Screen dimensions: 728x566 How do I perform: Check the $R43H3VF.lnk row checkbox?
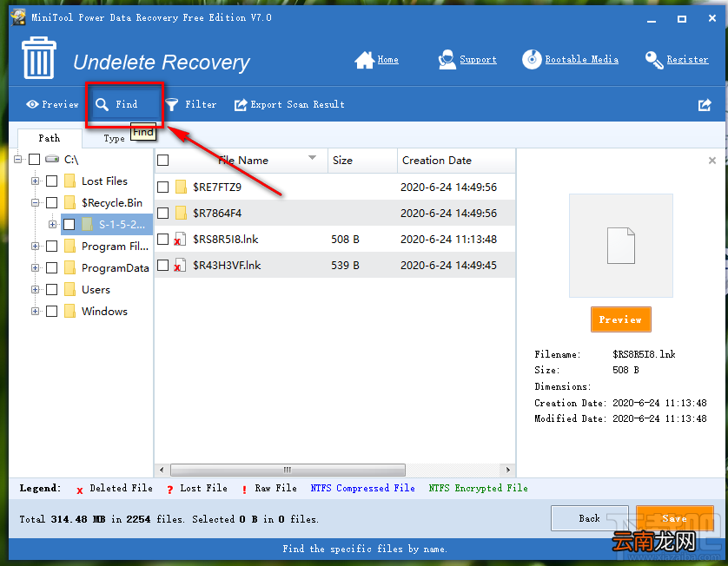tap(163, 265)
